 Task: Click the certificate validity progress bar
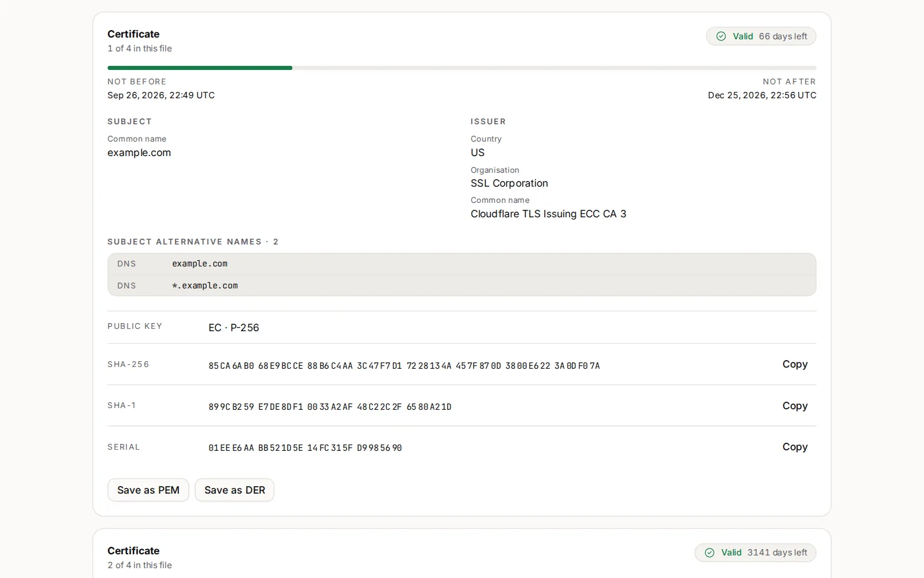click(x=462, y=68)
